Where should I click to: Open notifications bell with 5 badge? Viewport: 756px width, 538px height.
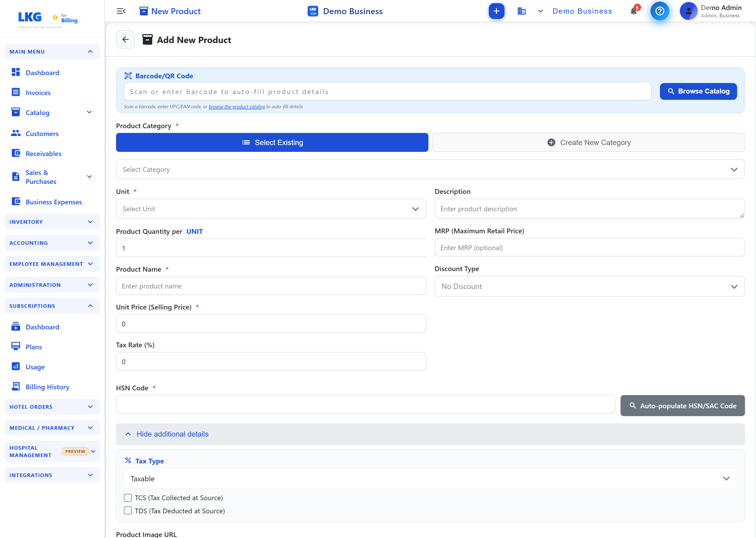click(633, 11)
